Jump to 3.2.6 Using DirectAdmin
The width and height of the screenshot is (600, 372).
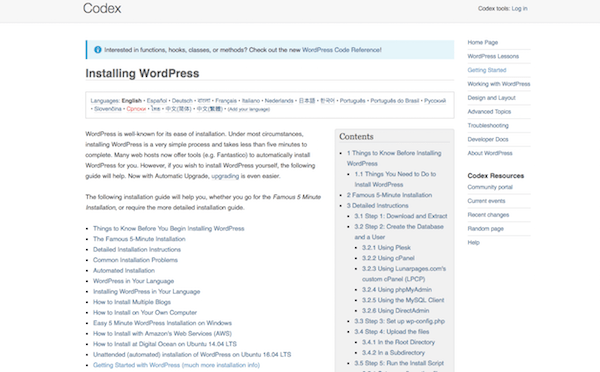(396, 311)
